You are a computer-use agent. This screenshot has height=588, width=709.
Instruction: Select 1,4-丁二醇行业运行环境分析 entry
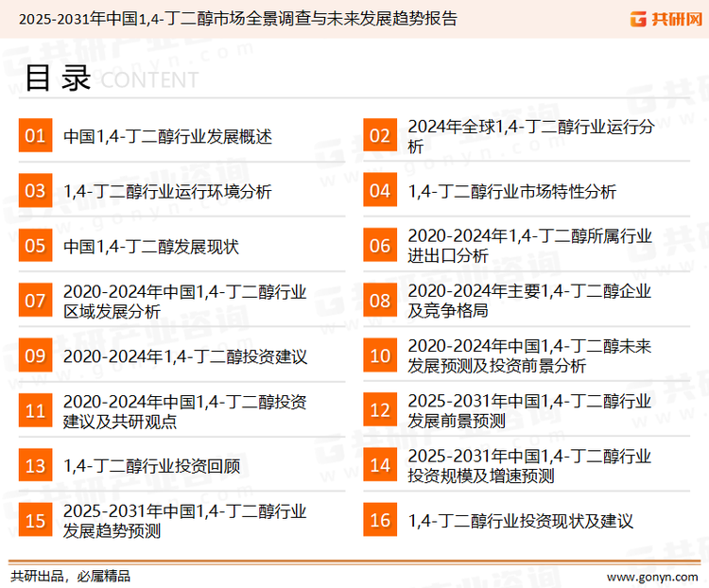(167, 191)
